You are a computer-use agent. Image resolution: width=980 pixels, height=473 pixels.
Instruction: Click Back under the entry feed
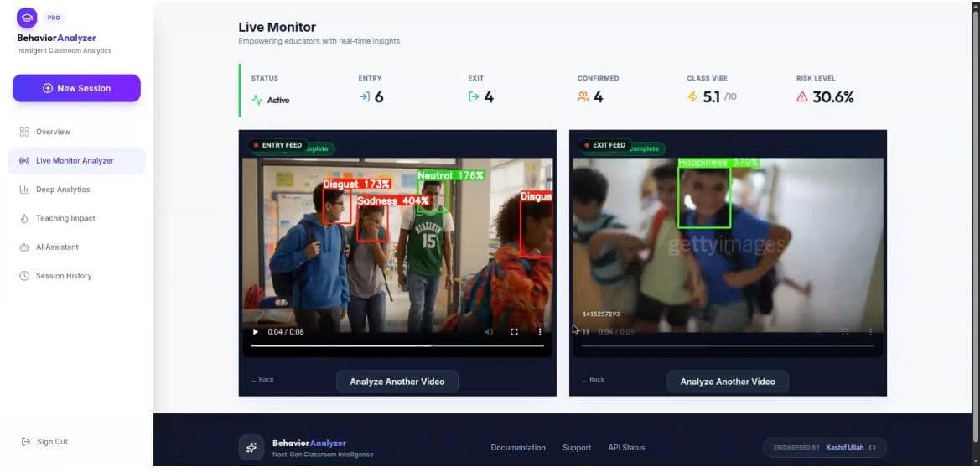click(262, 380)
